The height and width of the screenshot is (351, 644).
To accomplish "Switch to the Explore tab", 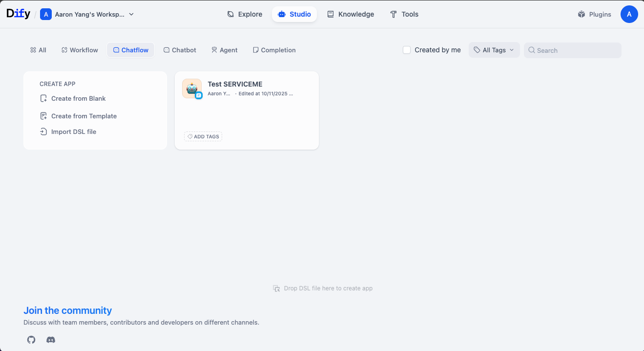I will pyautogui.click(x=245, y=14).
